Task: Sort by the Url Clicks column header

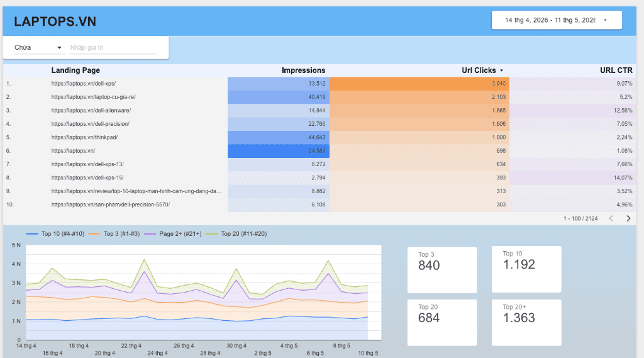Action: coord(479,70)
